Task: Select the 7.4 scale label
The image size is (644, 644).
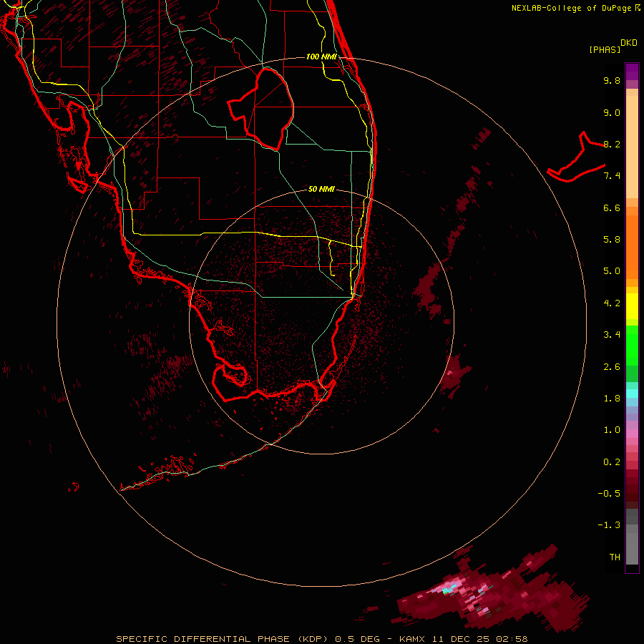Action: 612,176
